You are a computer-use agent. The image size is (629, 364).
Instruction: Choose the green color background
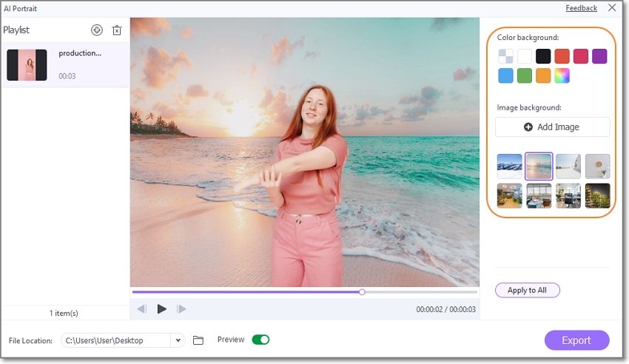pos(525,75)
